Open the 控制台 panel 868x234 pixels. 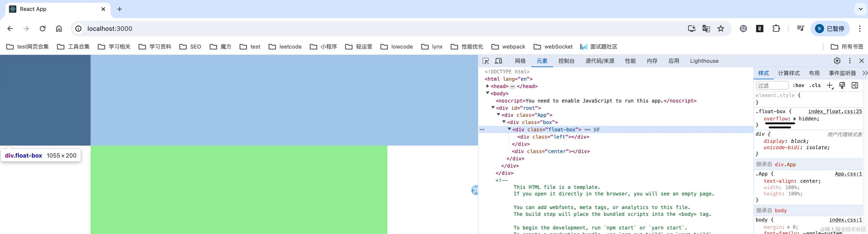(x=566, y=61)
